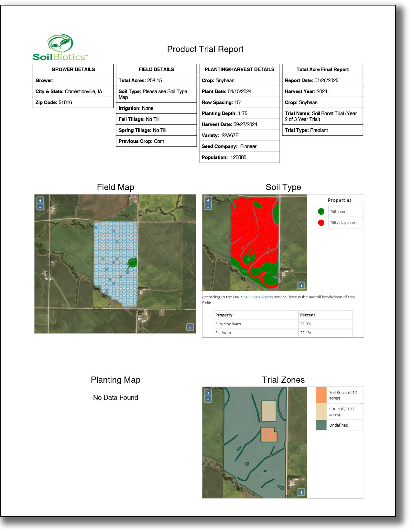Viewport: 414px width, 532px height.
Task: Click 'Irrigation: None' cell
Action: (x=156, y=108)
